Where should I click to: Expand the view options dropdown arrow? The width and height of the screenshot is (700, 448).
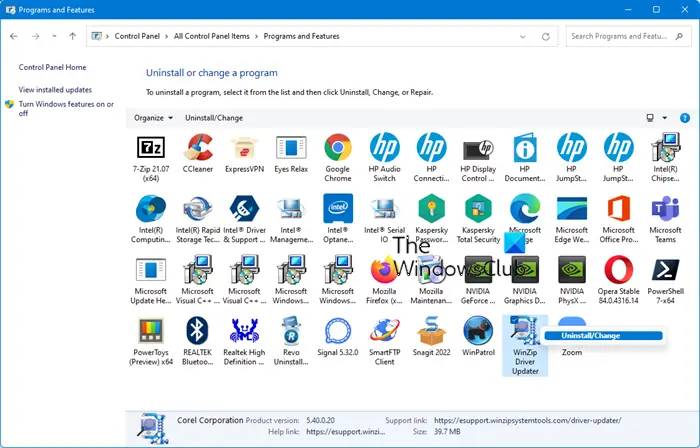pyautogui.click(x=665, y=118)
